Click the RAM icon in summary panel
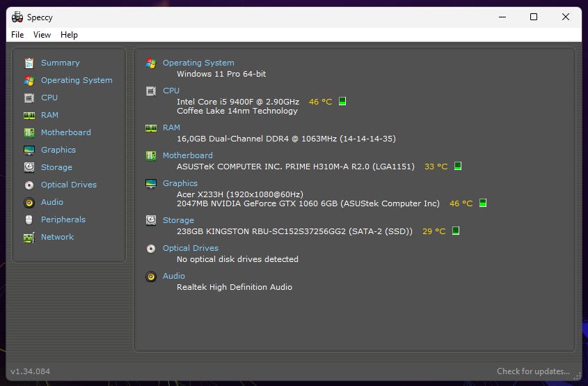This screenshot has width=588, height=386. coord(151,128)
